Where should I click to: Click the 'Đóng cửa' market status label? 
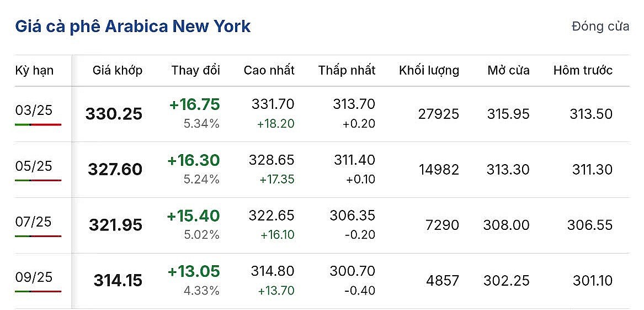click(600, 27)
